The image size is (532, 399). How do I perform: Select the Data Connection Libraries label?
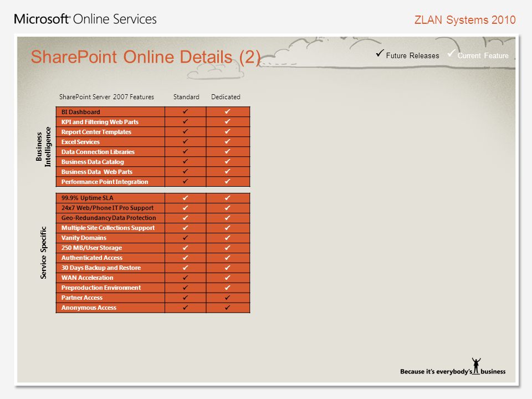(98, 152)
